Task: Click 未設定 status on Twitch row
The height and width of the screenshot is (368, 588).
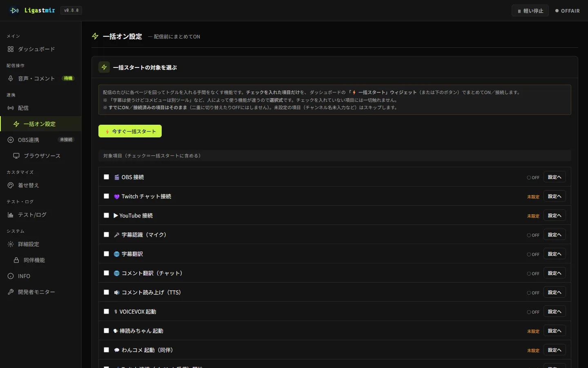Action: pos(533,197)
